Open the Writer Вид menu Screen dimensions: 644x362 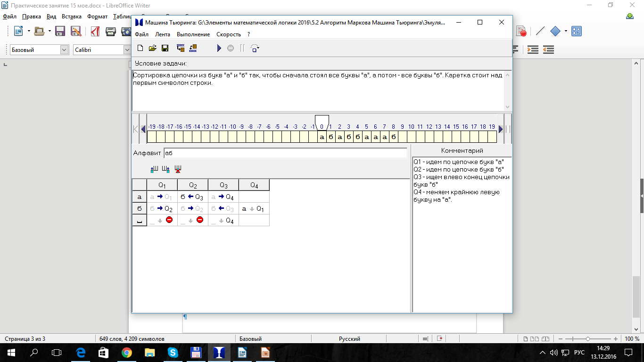point(51,16)
